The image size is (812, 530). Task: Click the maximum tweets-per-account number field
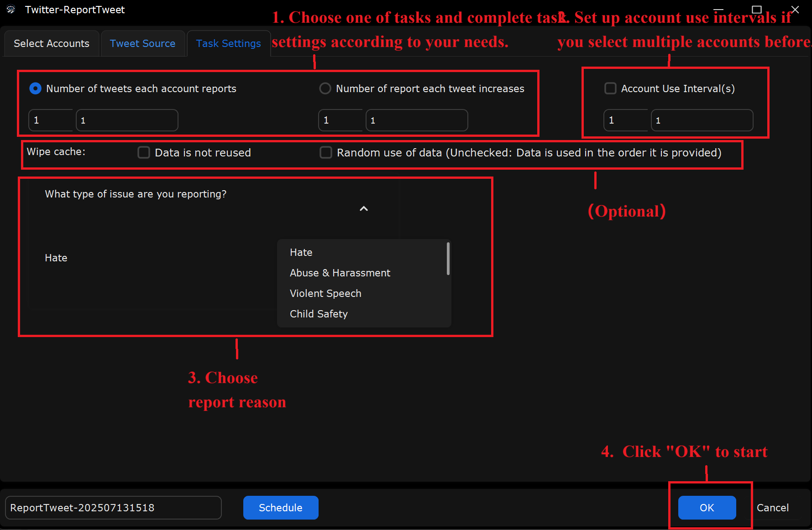coord(127,120)
